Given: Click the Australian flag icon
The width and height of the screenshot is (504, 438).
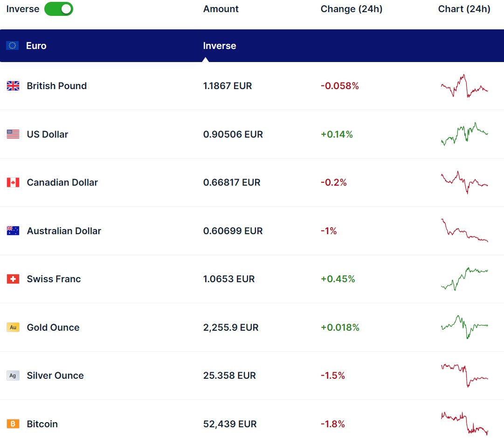Looking at the screenshot, I should point(13,231).
